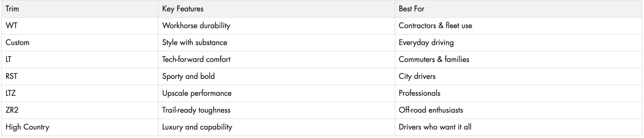Click the Key Features column header
The height and width of the screenshot is (138, 644).
point(183,9)
